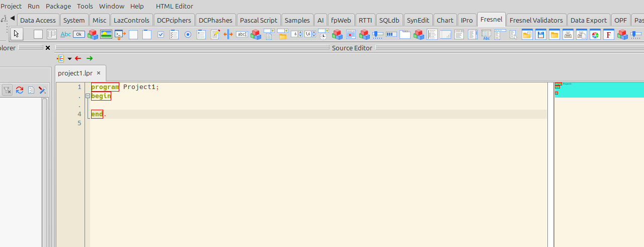Screen dimensions: 644x247
Task: Select the arrow selection tool in palette
Action: tap(17, 34)
